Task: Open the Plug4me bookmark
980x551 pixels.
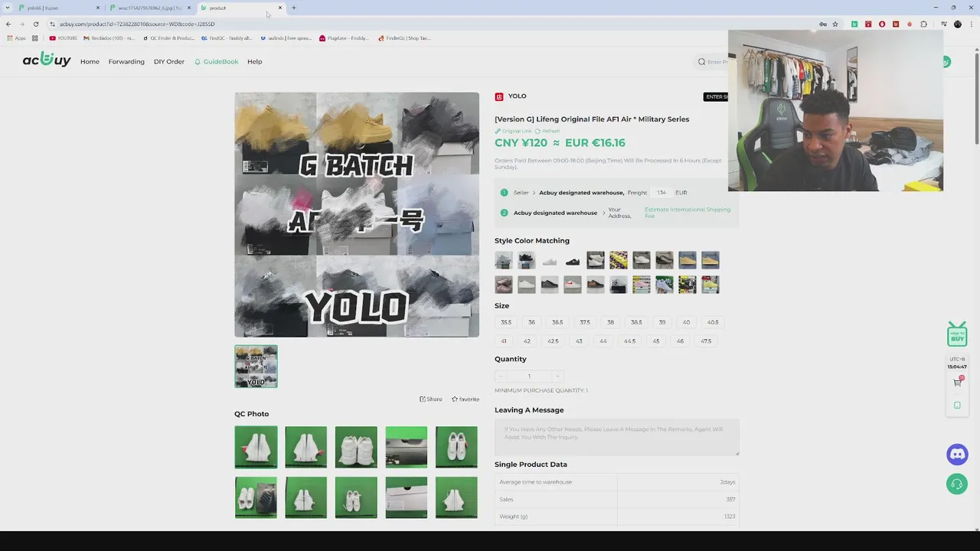Action: click(x=344, y=37)
